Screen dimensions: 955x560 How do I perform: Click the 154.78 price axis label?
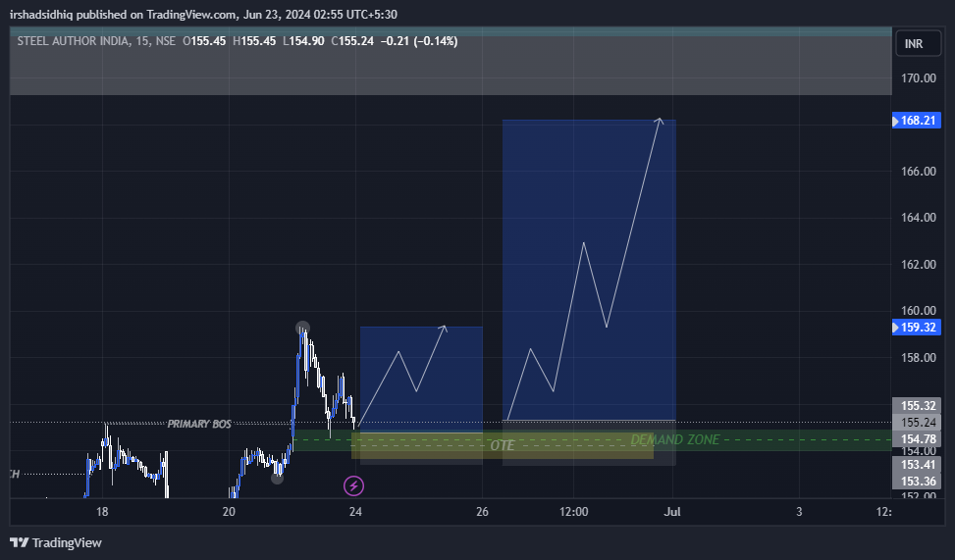pos(917,438)
